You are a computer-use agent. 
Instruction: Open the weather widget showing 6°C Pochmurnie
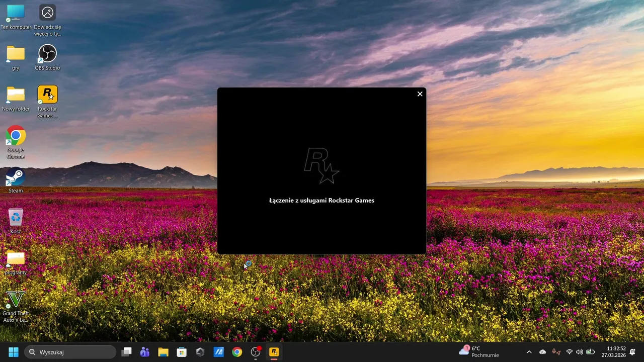(x=479, y=352)
